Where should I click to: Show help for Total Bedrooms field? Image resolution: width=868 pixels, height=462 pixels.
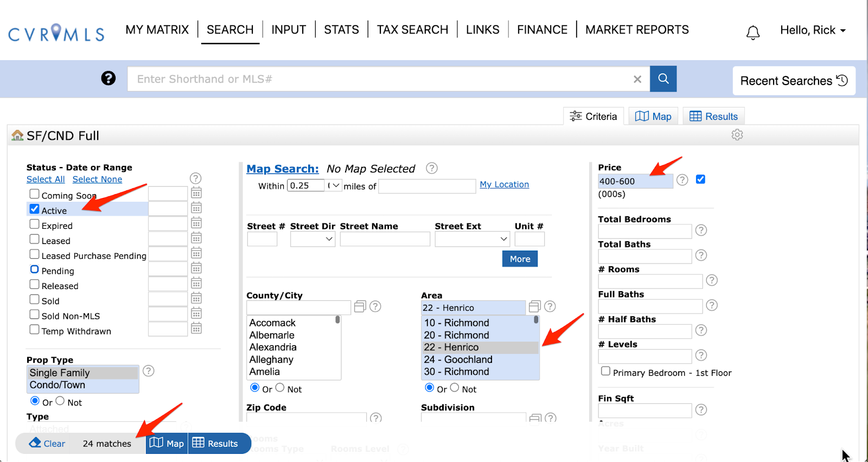click(701, 230)
